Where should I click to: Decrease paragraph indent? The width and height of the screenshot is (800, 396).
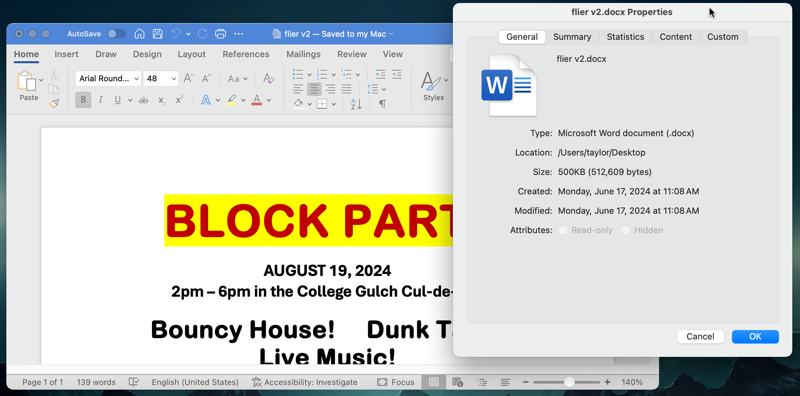click(x=380, y=75)
